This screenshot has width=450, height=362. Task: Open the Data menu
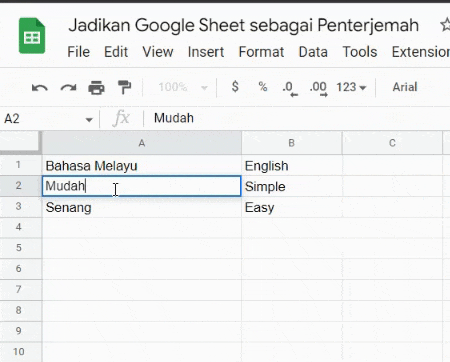(x=313, y=52)
